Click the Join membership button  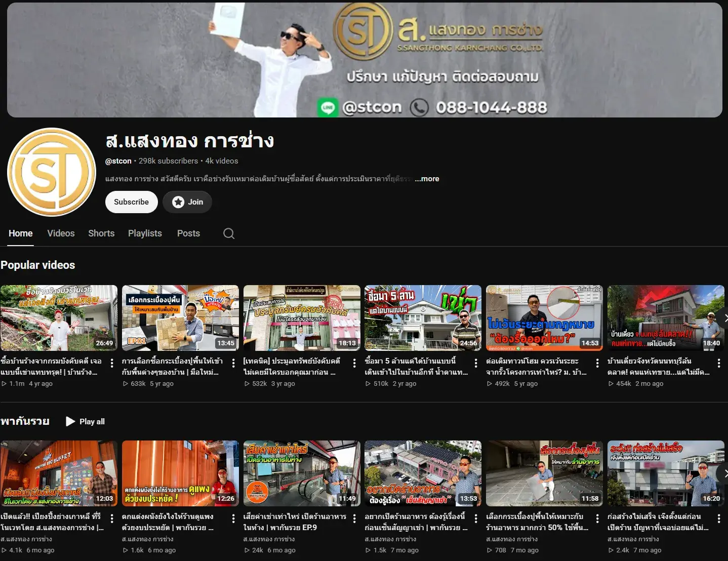pyautogui.click(x=187, y=202)
